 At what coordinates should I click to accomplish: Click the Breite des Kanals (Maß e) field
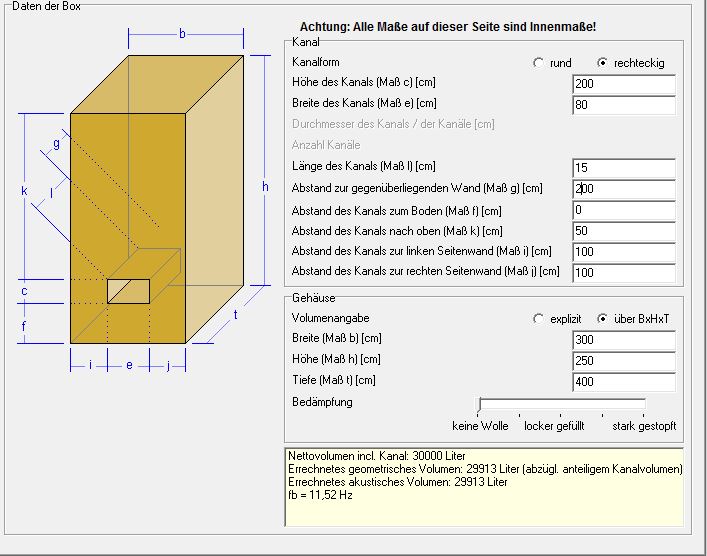click(x=624, y=104)
